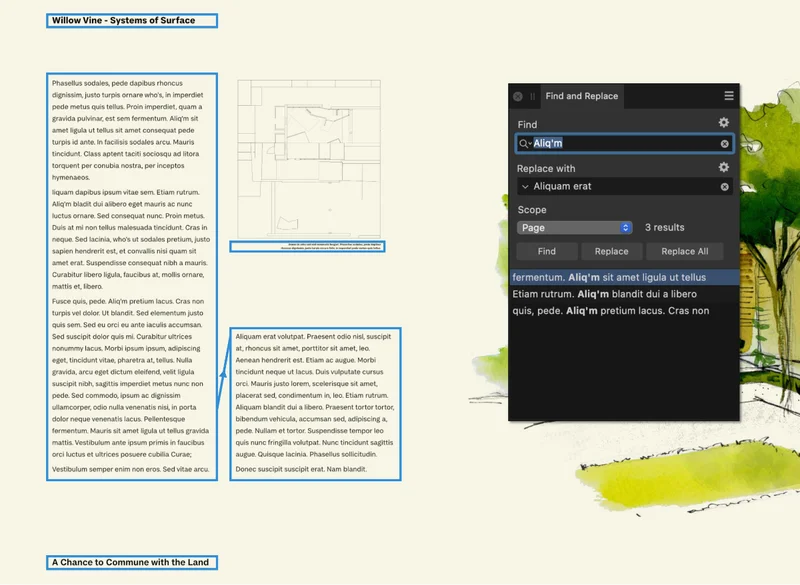Screen dimensions: 800x585
Task: Select result 'Etiam rutrum. Aliq'm blandit dui'
Action: [x=624, y=294]
